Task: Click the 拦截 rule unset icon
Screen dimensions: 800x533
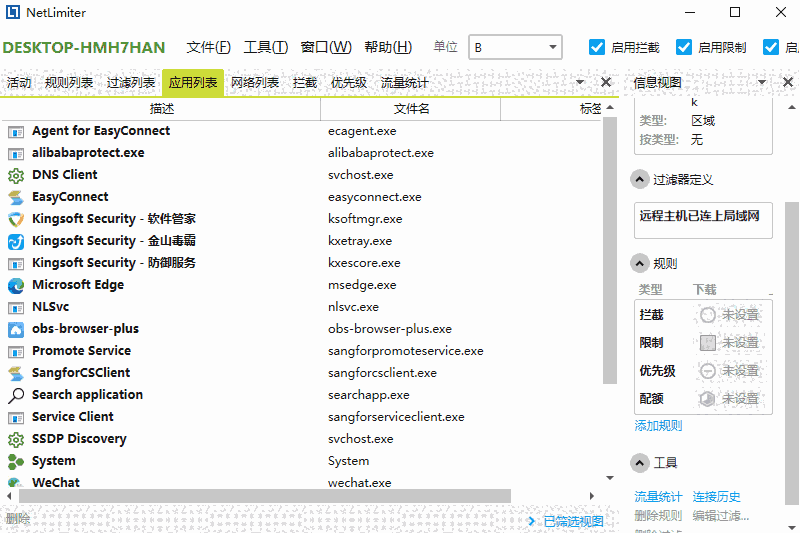Action: pyautogui.click(x=708, y=315)
